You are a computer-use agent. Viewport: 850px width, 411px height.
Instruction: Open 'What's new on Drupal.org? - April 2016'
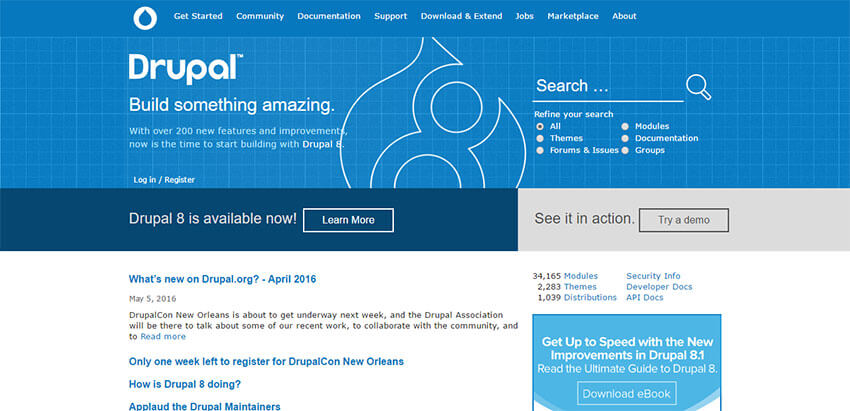click(x=222, y=279)
